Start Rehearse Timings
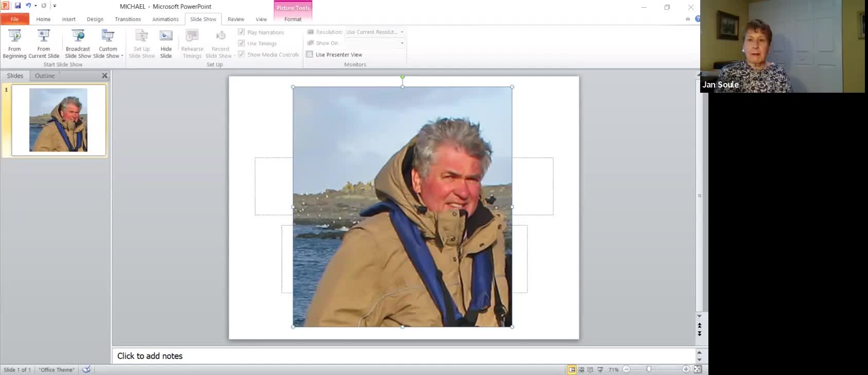 click(192, 44)
